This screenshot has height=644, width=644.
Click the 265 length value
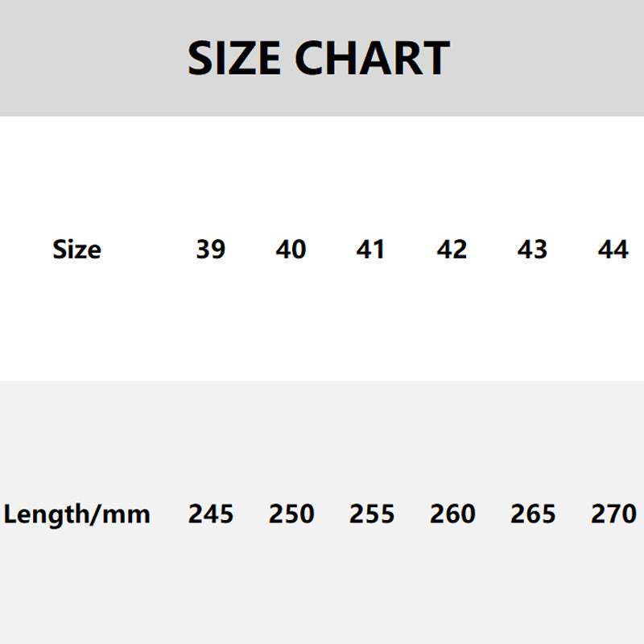[533, 514]
